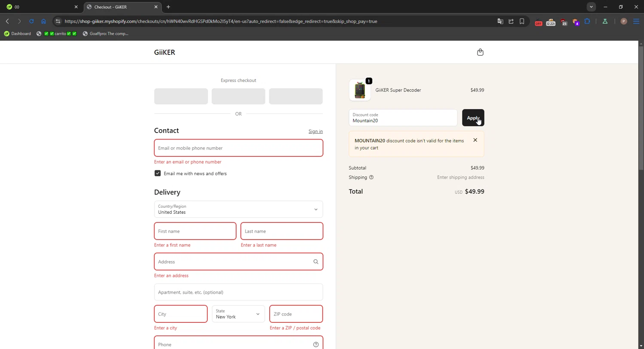Open the translate page icon
This screenshot has width=644, height=349.
tap(500, 21)
